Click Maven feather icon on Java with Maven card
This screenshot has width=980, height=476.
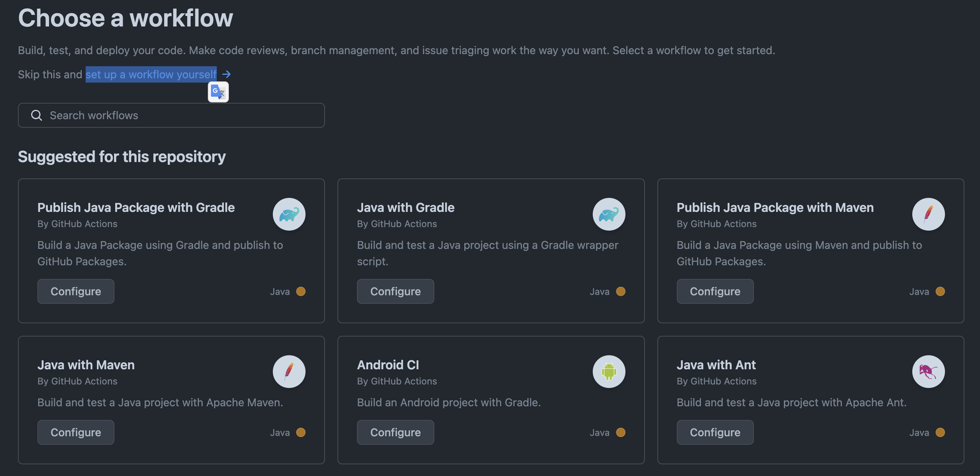(x=289, y=372)
